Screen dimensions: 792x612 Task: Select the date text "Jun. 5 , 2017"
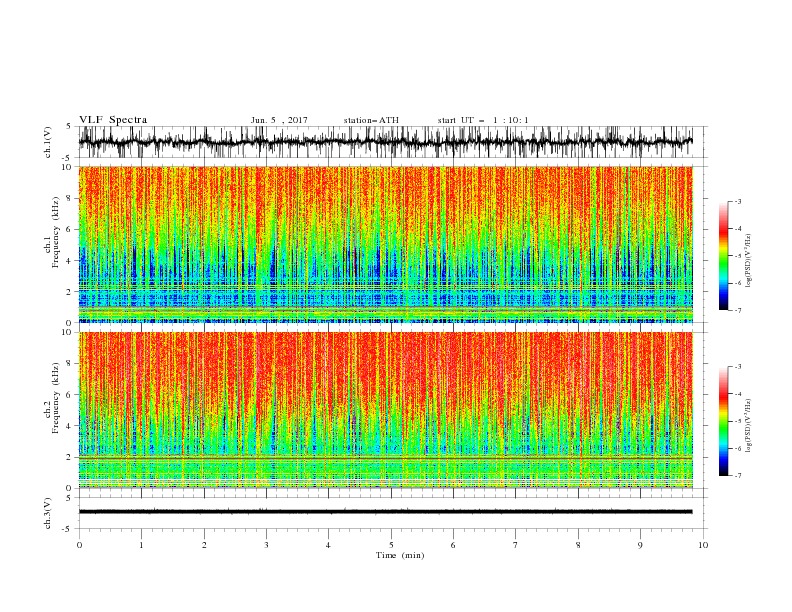coord(279,120)
